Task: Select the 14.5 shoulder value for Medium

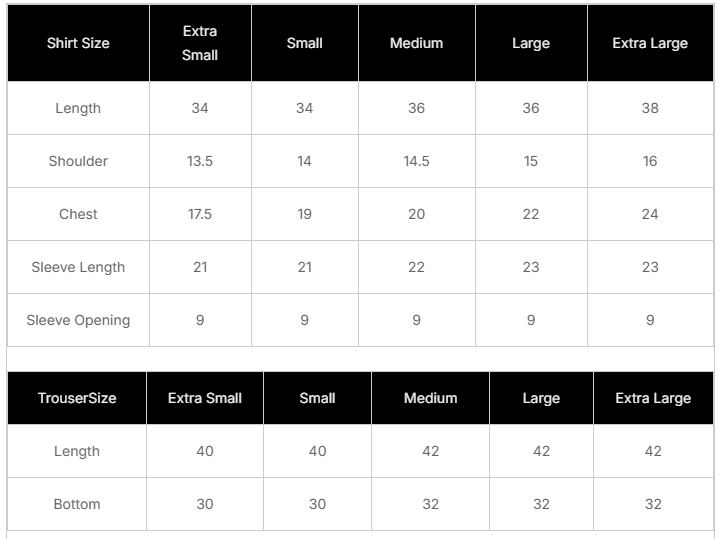Action: [416, 161]
